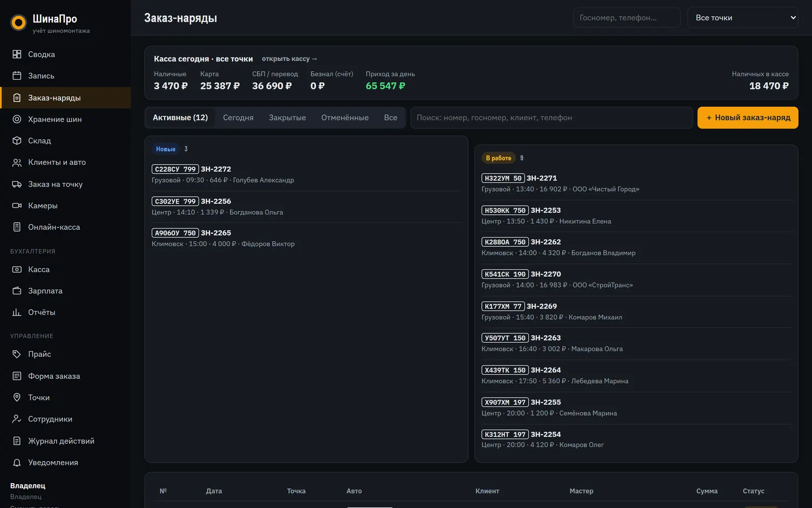Image resolution: width=812 pixels, height=508 pixels.
Task: Click the Новый заказ-наряд button
Action: [748, 118]
